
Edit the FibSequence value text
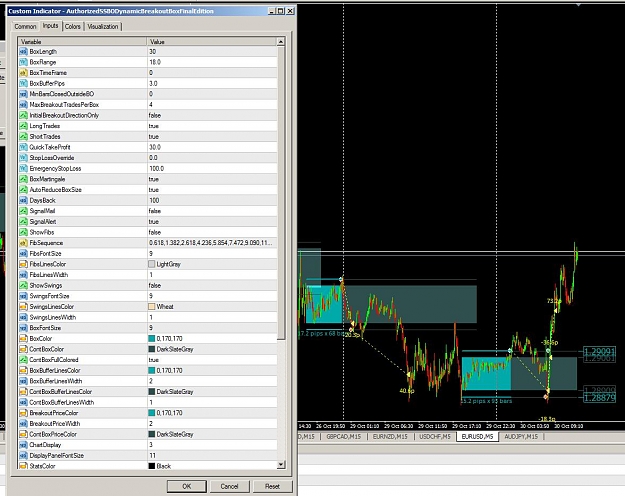(212, 243)
